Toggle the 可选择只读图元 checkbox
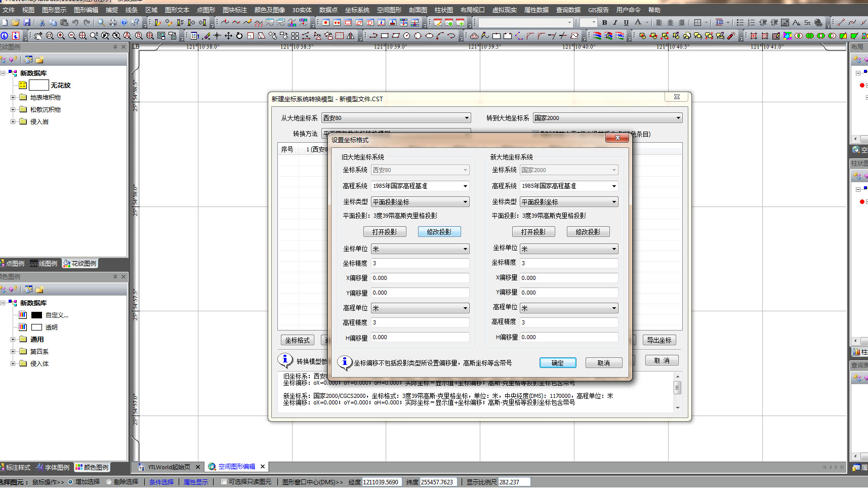Viewport: 868px width, 493px height. point(224,482)
